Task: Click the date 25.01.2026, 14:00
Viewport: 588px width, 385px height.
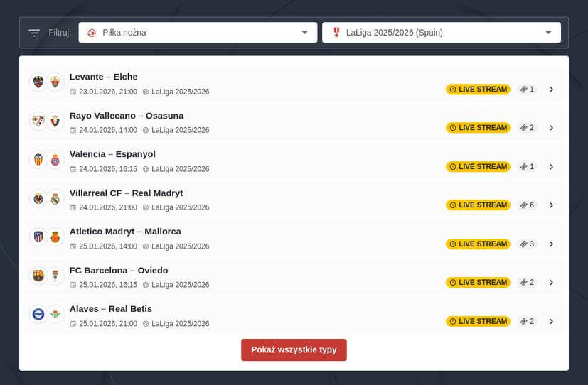Action: coord(108,246)
